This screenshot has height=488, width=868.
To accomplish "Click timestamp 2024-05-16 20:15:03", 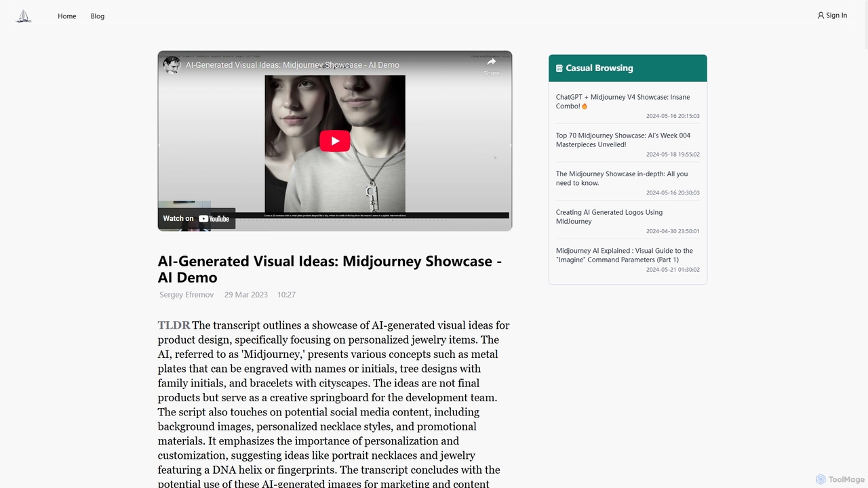I will [673, 116].
